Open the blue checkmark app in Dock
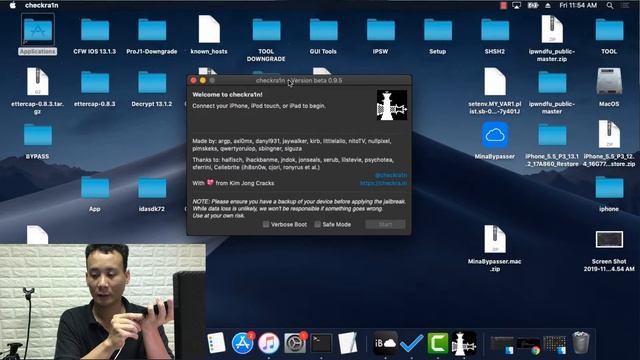 411,343
